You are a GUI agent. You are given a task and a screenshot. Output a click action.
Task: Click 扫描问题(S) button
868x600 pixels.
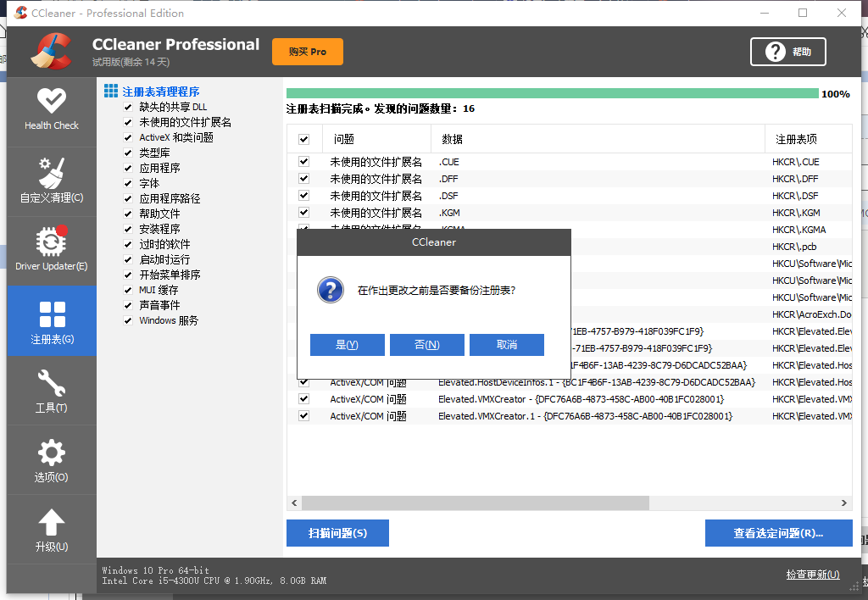click(337, 533)
